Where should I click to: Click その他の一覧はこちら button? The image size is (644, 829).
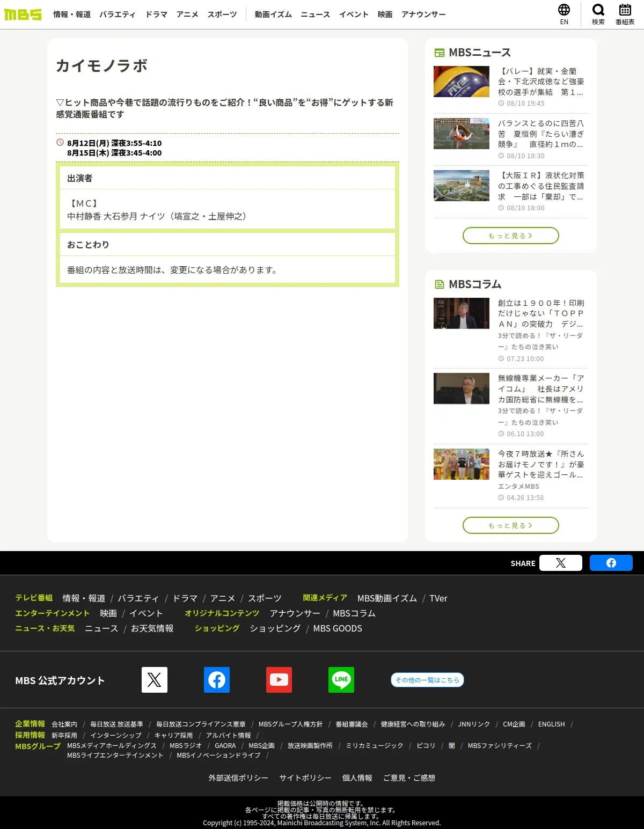pyautogui.click(x=427, y=680)
